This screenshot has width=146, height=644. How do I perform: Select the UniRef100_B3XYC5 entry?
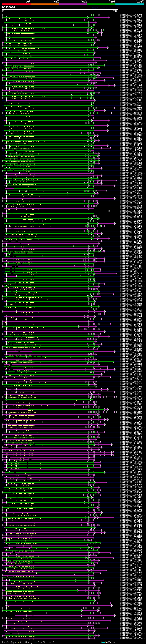pos(131,52)
